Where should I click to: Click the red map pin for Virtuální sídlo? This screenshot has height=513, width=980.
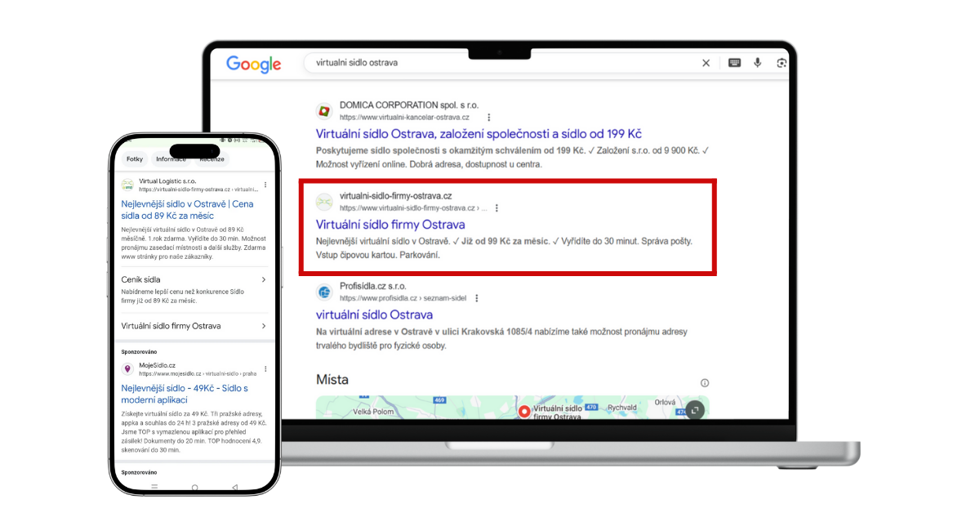point(524,411)
